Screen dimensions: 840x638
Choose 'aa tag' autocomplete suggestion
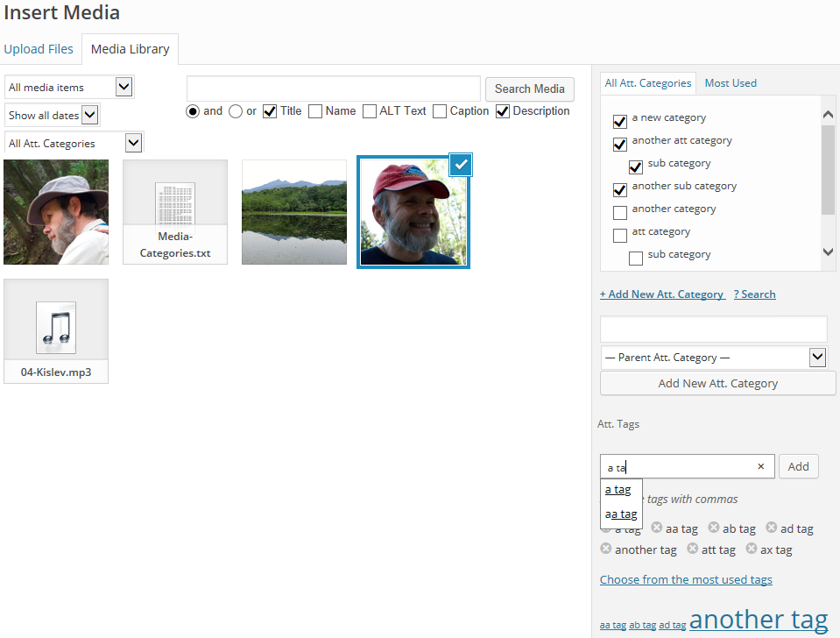pos(621,514)
